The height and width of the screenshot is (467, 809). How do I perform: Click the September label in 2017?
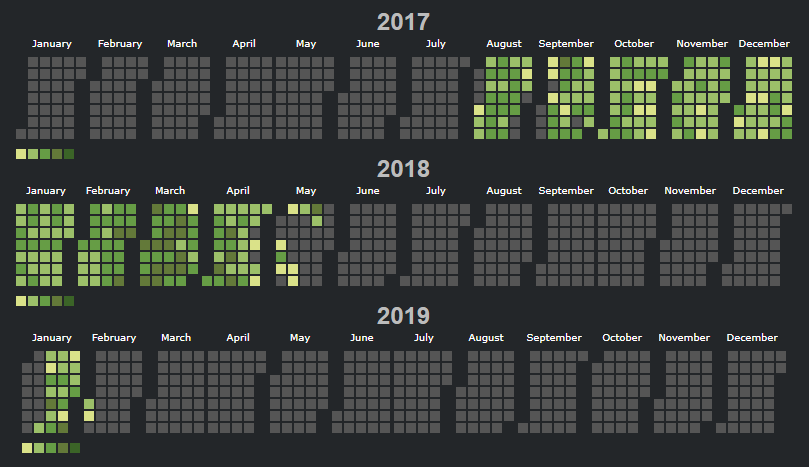pos(566,44)
